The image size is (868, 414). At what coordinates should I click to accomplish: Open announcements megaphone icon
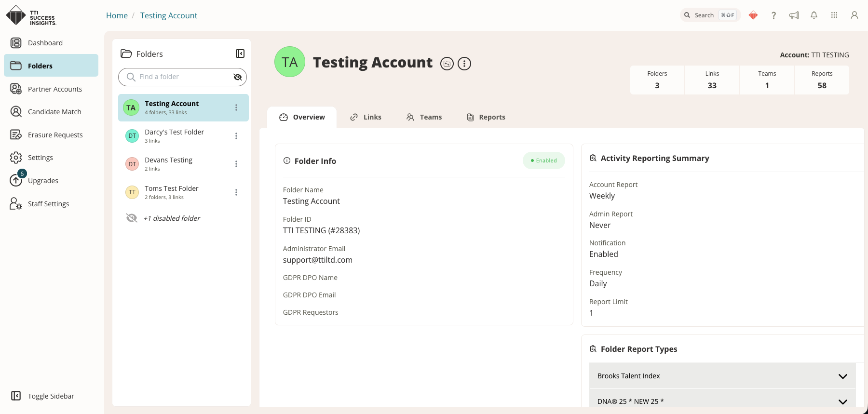(794, 15)
